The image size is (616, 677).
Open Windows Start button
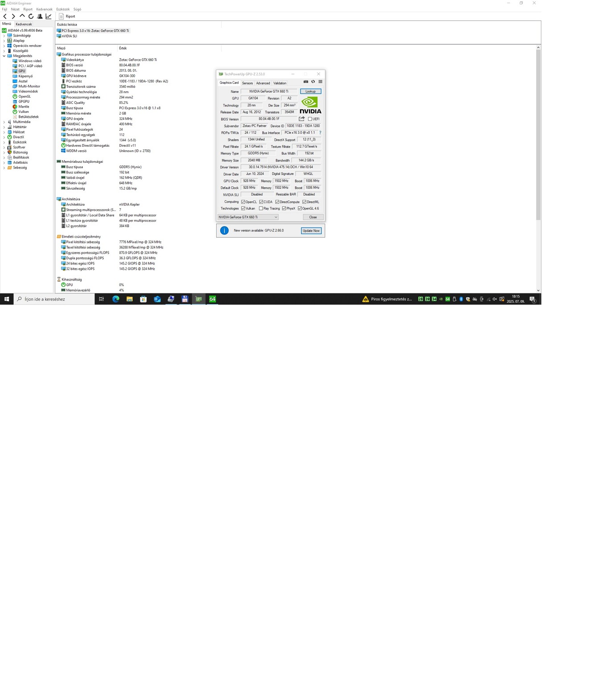(7, 299)
